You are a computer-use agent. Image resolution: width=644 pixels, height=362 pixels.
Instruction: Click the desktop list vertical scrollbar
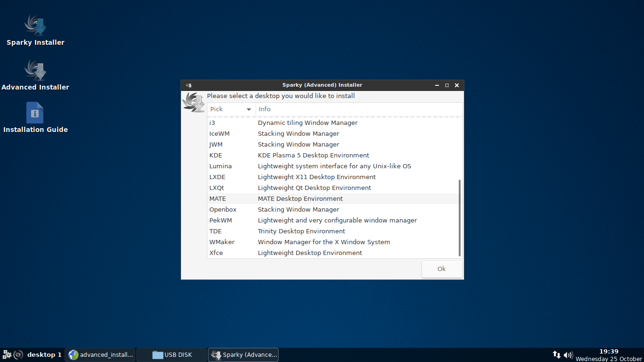click(x=460, y=218)
